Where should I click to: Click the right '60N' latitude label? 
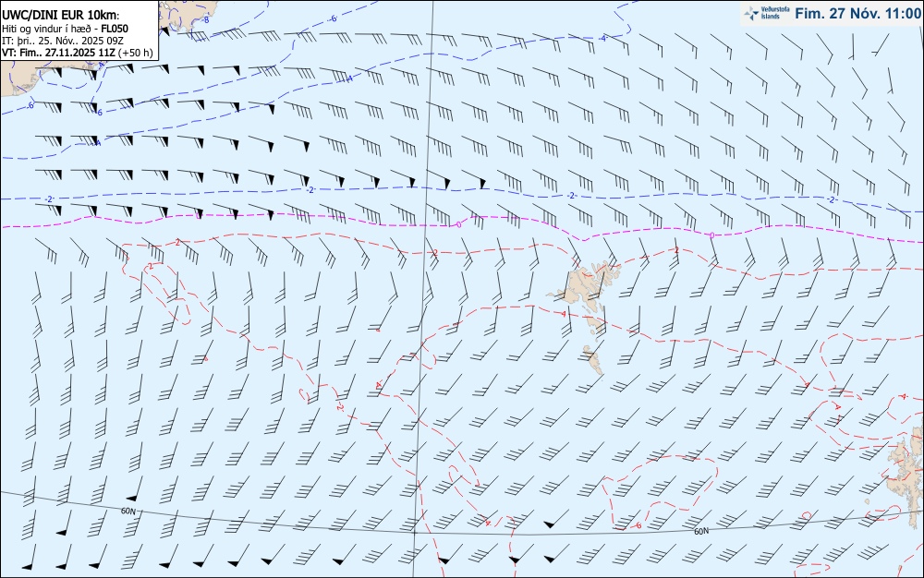point(701,532)
